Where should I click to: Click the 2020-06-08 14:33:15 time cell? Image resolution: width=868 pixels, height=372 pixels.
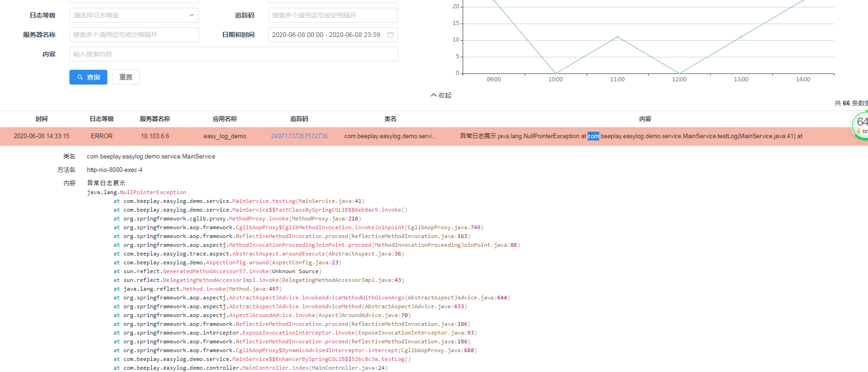pos(42,136)
